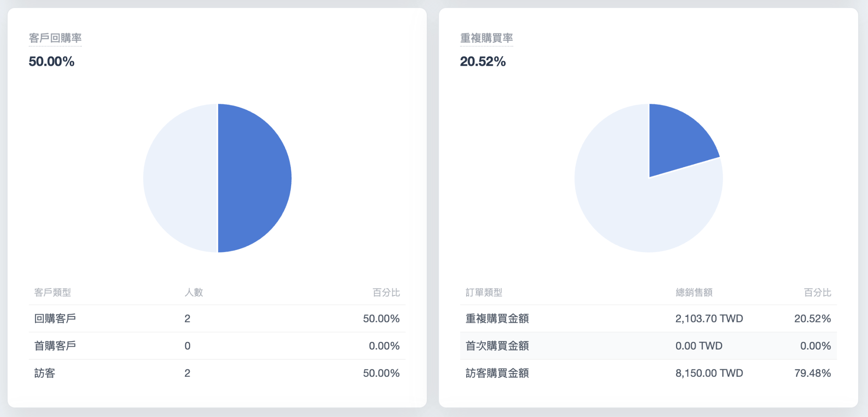Click the 8,150.00 TWD sales amount
868x417 pixels.
click(709, 373)
